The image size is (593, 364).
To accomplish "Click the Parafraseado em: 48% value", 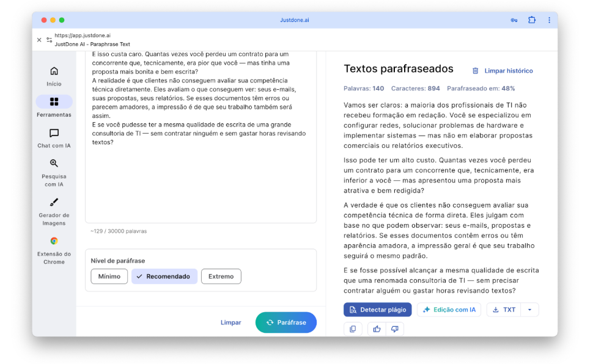I will [481, 89].
